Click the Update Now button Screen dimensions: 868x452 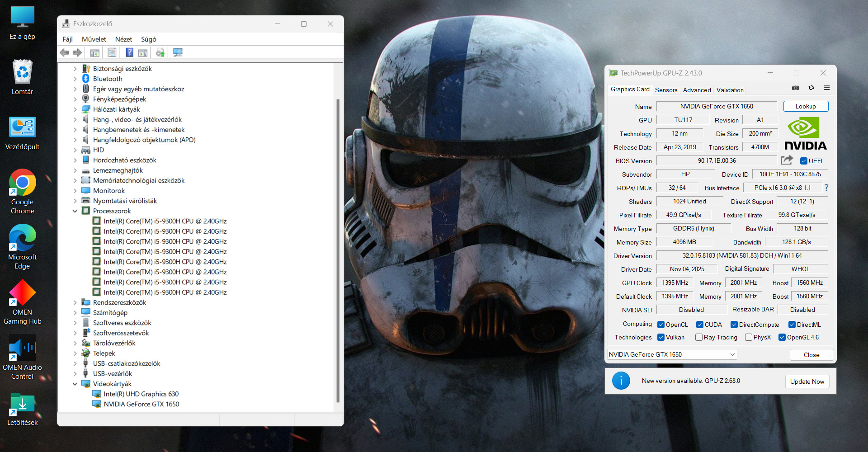pos(807,381)
